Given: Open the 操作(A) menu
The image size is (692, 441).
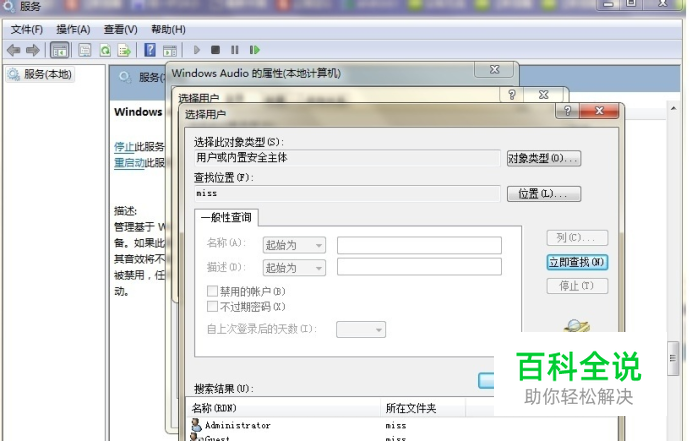Looking at the screenshot, I should click(x=73, y=30).
